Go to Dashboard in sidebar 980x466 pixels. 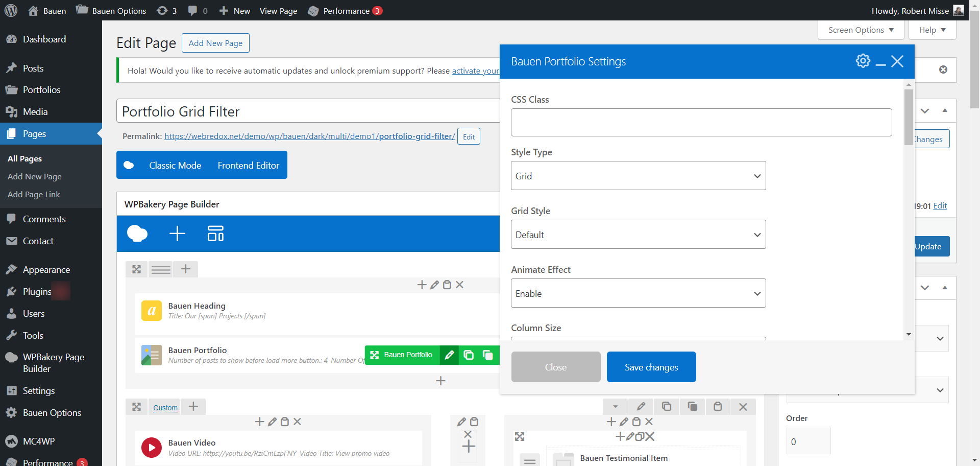point(44,39)
